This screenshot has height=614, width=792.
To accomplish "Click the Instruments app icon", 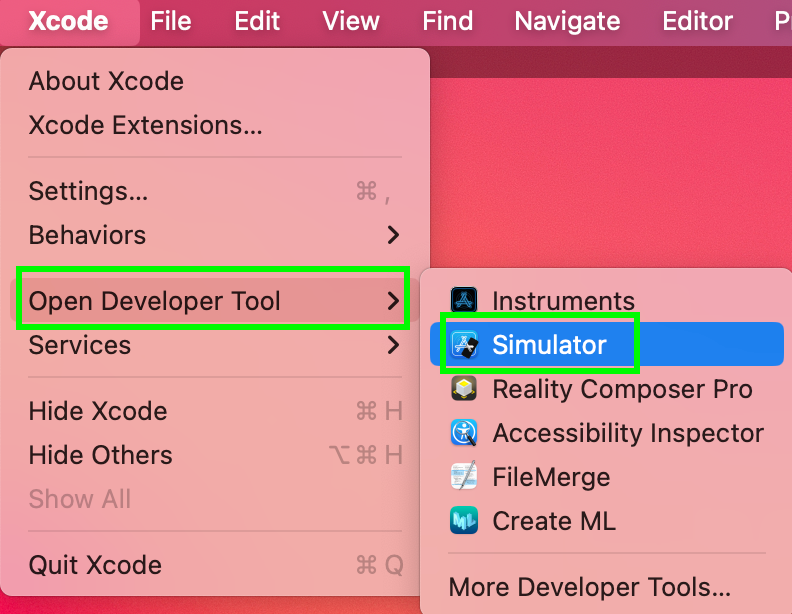I will pos(464,300).
